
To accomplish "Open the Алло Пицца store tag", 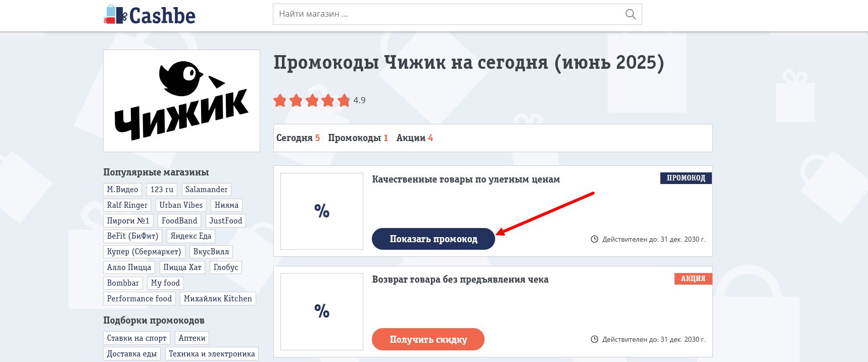I will click(x=129, y=267).
